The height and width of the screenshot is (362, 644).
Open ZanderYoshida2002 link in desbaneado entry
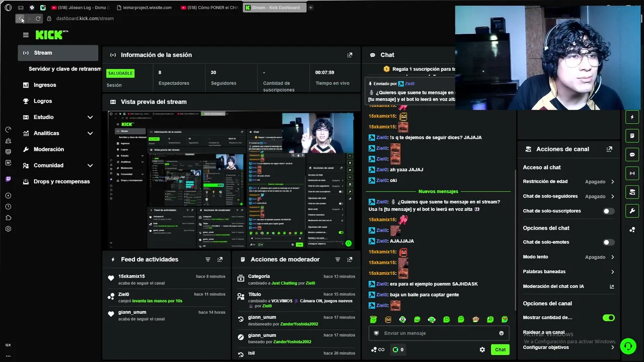(299, 324)
